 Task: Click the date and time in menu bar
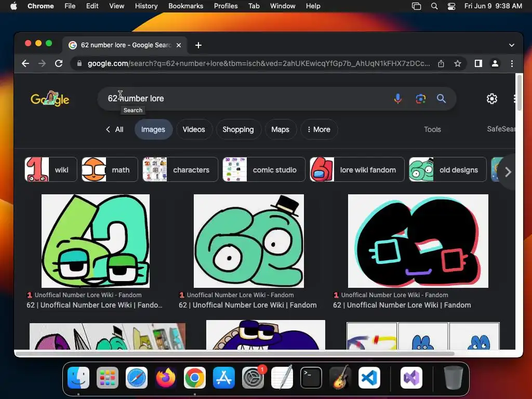493,6
